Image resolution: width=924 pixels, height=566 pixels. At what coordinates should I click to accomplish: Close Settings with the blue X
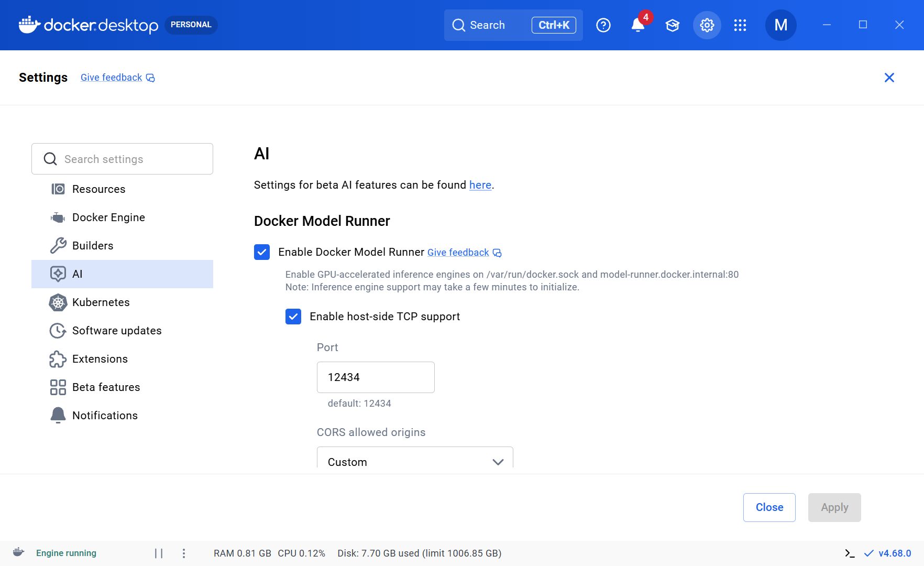(889, 78)
